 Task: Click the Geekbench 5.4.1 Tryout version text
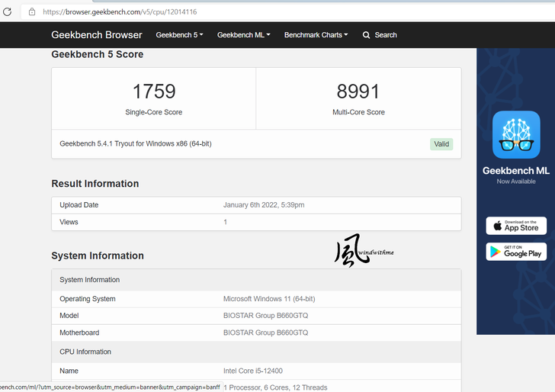136,143
